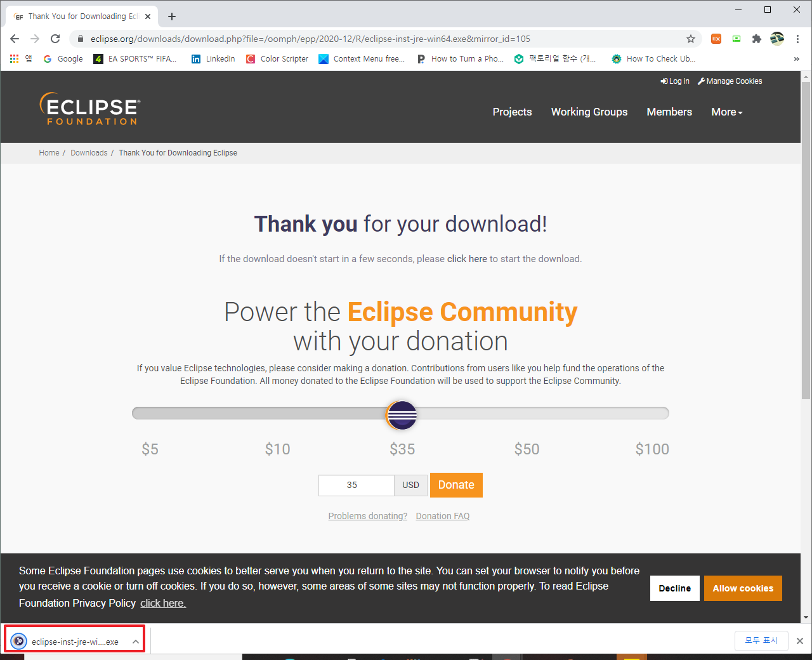Open the Google bookmark
The image size is (812, 660).
pyautogui.click(x=63, y=58)
